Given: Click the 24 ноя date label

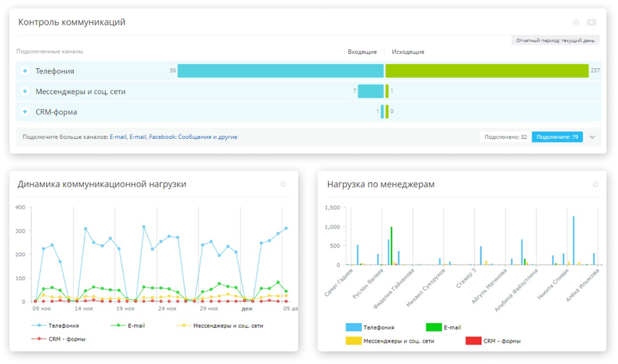Looking at the screenshot, I should [x=167, y=308].
